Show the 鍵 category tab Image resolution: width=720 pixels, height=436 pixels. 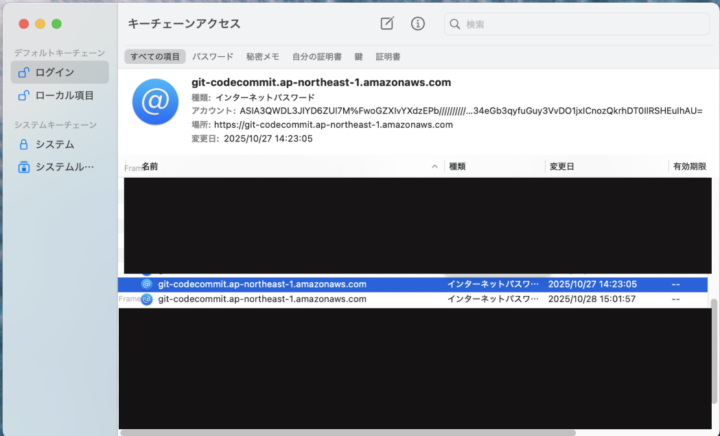point(358,57)
